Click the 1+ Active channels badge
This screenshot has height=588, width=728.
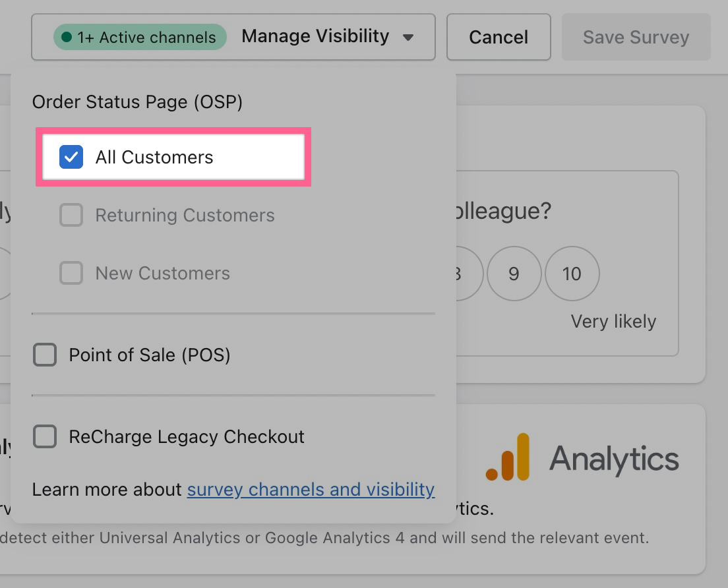140,38
